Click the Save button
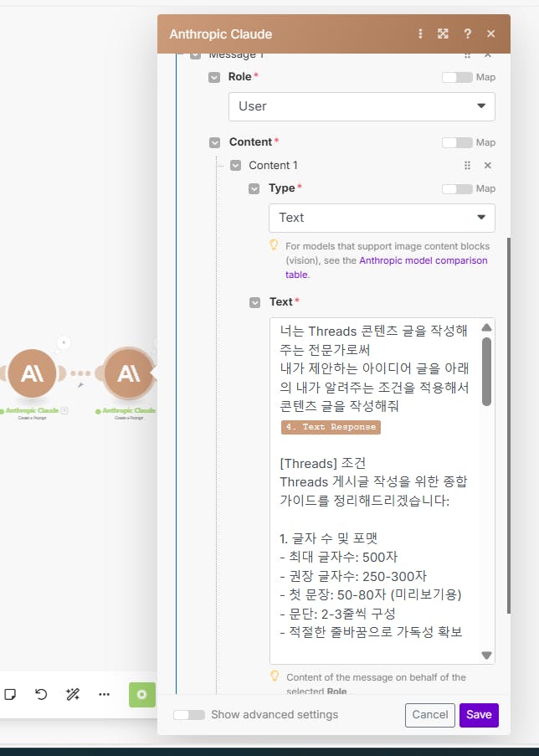This screenshot has width=539, height=756. 479,714
